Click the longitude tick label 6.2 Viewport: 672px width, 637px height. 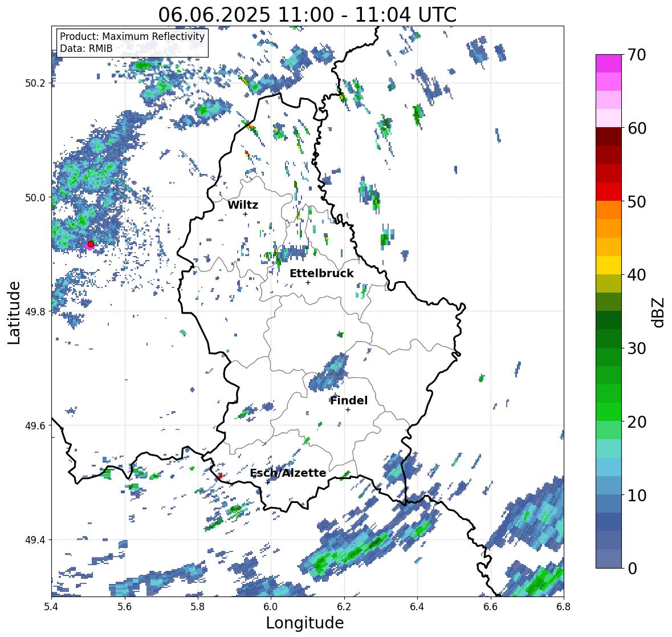point(344,607)
